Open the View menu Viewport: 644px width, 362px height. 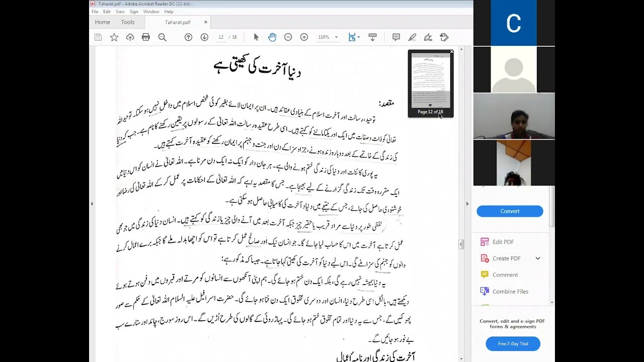point(120,12)
